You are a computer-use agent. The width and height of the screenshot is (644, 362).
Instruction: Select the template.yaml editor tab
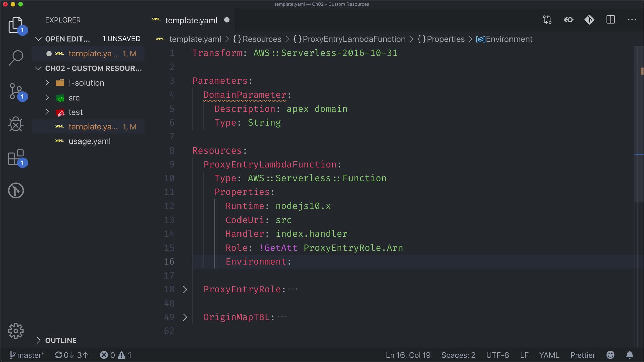pos(191,20)
